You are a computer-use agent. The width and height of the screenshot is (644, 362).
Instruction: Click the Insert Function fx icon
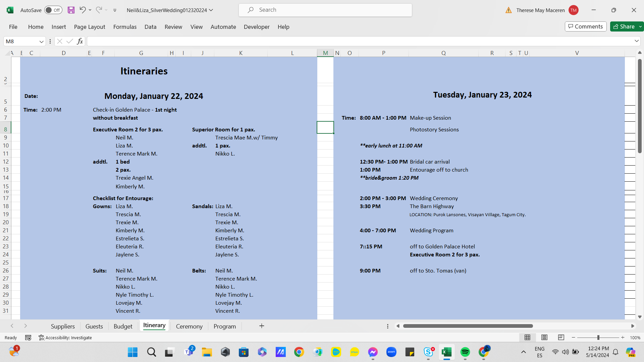click(x=80, y=41)
